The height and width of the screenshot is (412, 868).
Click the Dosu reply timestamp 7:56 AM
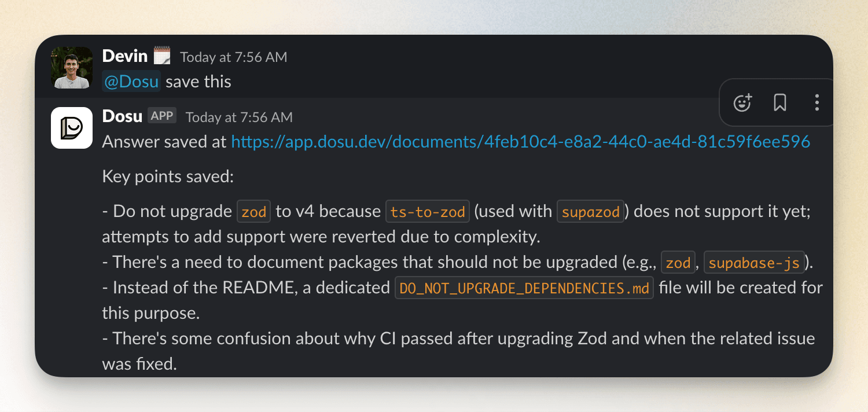click(x=239, y=117)
